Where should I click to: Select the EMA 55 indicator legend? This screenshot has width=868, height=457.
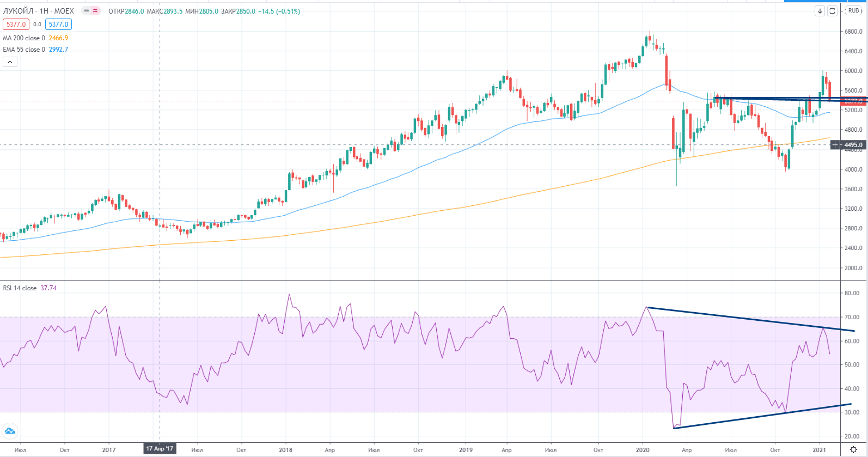coord(24,50)
